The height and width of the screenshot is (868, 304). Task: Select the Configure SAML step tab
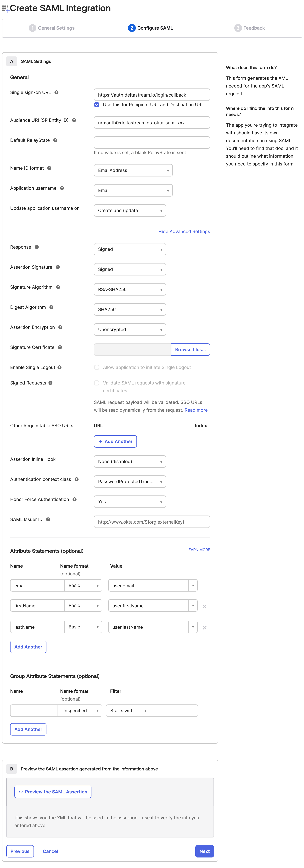[150, 28]
